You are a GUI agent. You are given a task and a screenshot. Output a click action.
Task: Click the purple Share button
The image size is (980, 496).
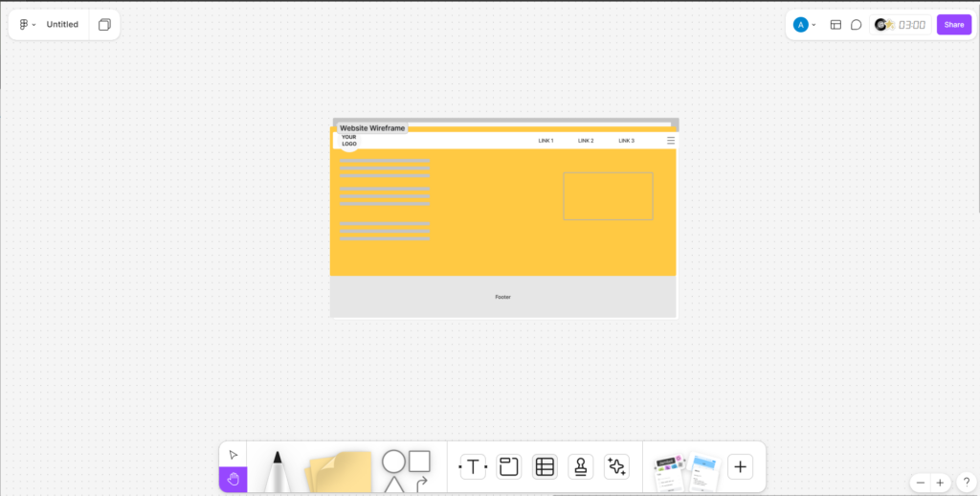pyautogui.click(x=953, y=25)
